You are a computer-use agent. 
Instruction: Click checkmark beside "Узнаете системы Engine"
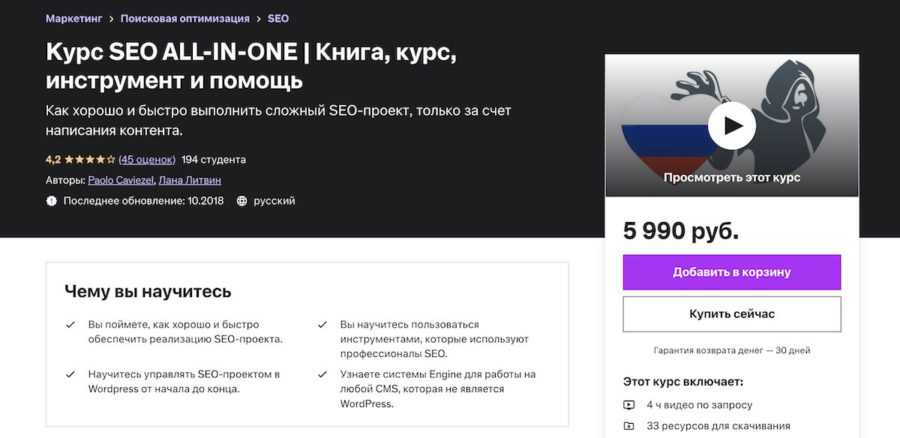coord(322,374)
